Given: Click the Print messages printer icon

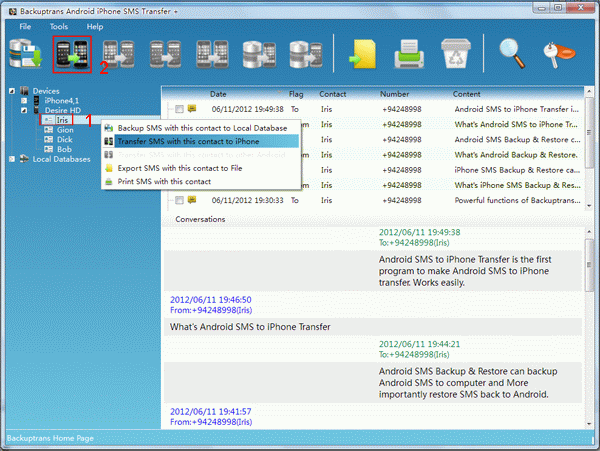Looking at the screenshot, I should coord(409,54).
